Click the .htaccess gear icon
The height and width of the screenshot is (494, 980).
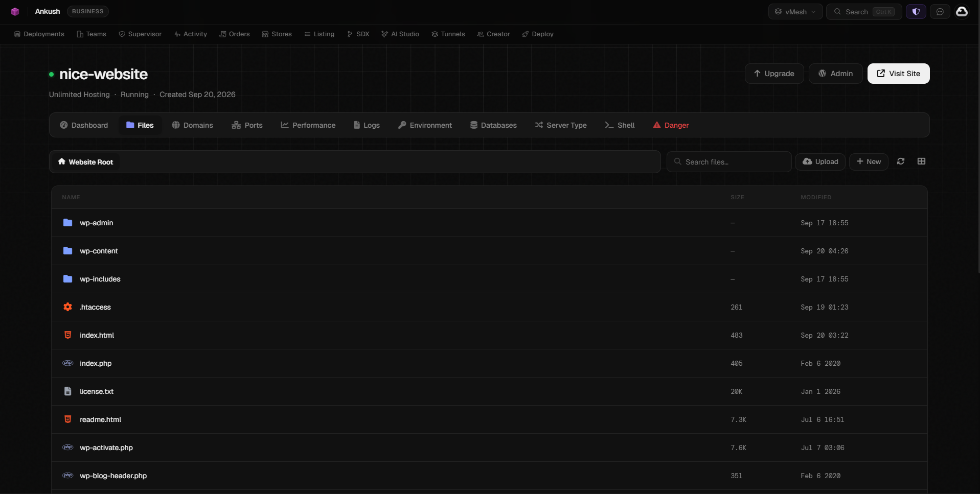[x=67, y=307]
